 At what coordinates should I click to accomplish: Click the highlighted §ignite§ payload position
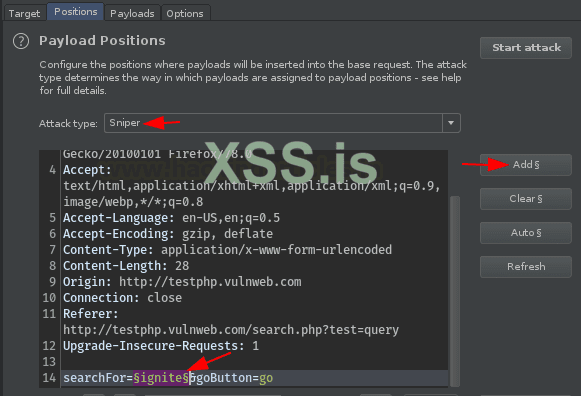point(162,378)
